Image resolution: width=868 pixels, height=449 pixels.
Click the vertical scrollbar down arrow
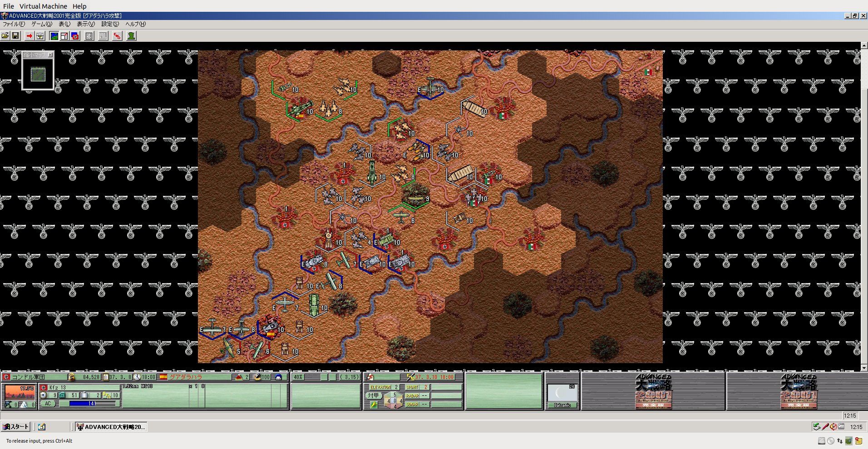tap(864, 368)
